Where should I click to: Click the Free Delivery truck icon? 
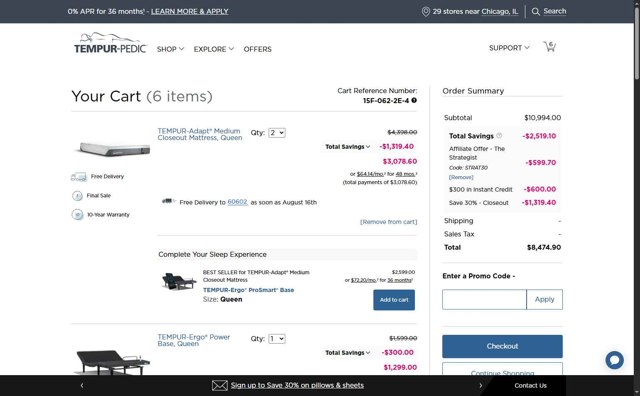[x=78, y=176]
